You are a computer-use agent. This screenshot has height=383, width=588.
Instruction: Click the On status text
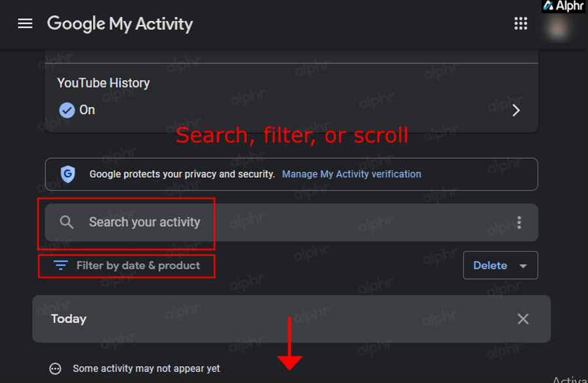(87, 110)
